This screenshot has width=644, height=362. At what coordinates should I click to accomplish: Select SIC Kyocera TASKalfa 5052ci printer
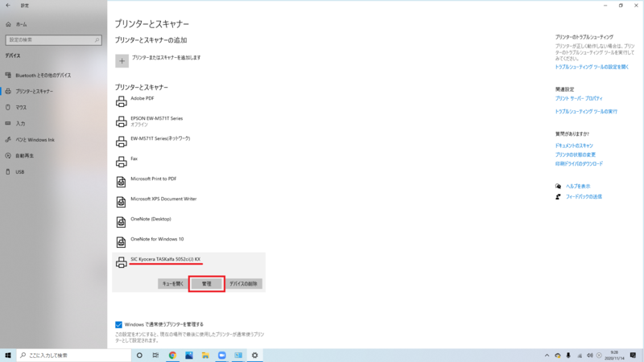[x=166, y=259]
